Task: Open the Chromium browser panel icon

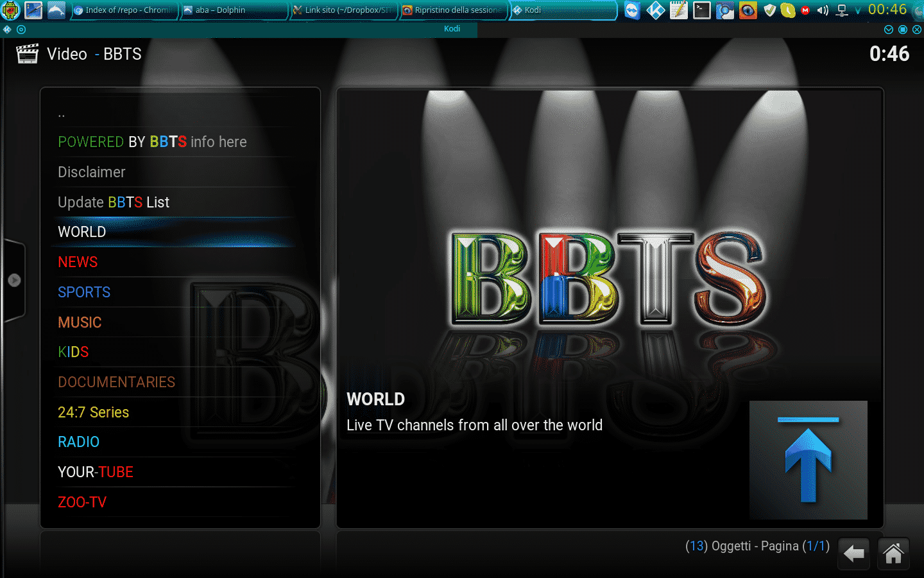Action: pyautogui.click(x=724, y=10)
